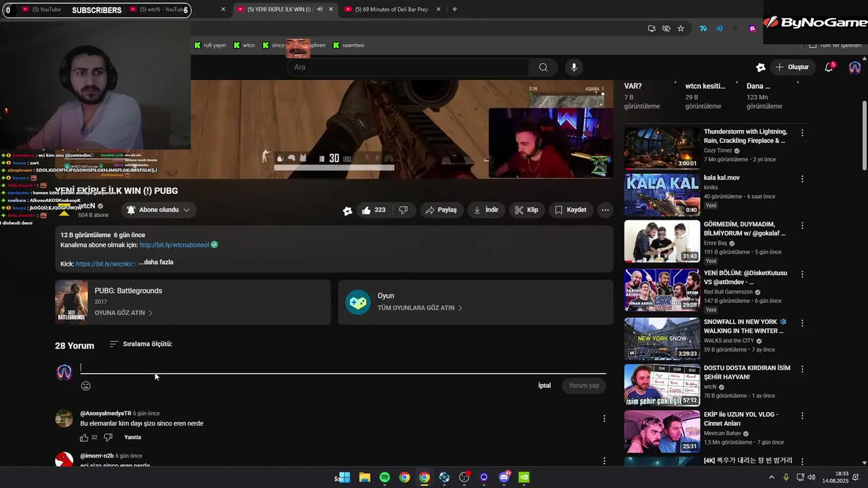
Task: Open saamtwo bookmark
Action: [348, 45]
